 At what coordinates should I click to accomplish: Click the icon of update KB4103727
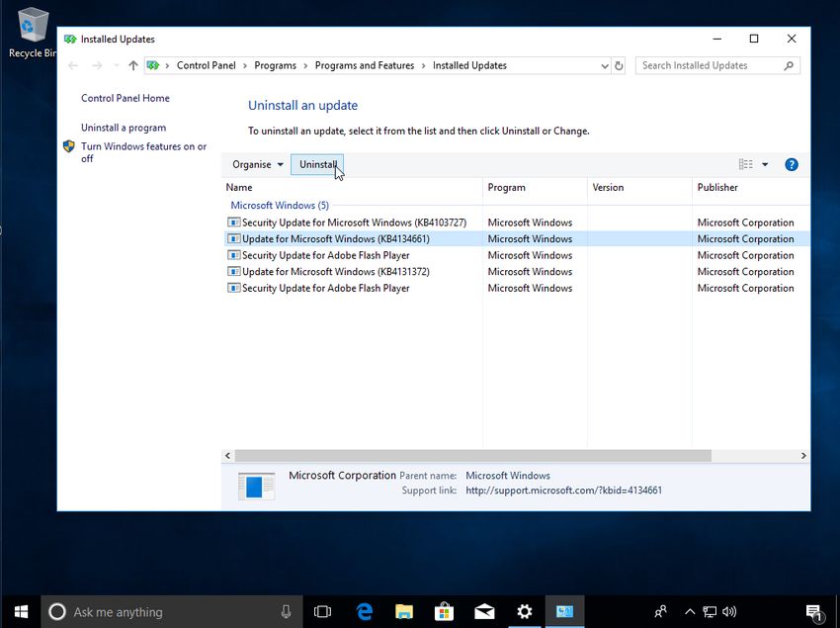point(233,223)
